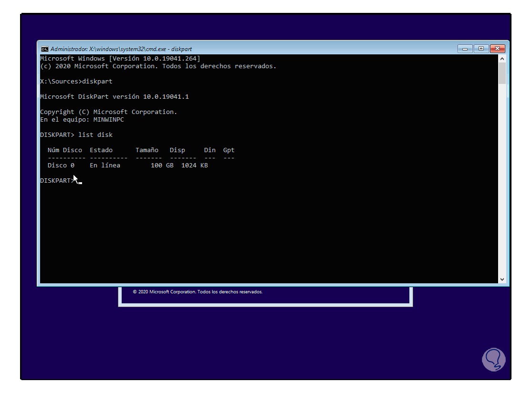532x393 pixels.
Task: Click the speech-bubble logo in bottom right corner
Action: pos(494,359)
